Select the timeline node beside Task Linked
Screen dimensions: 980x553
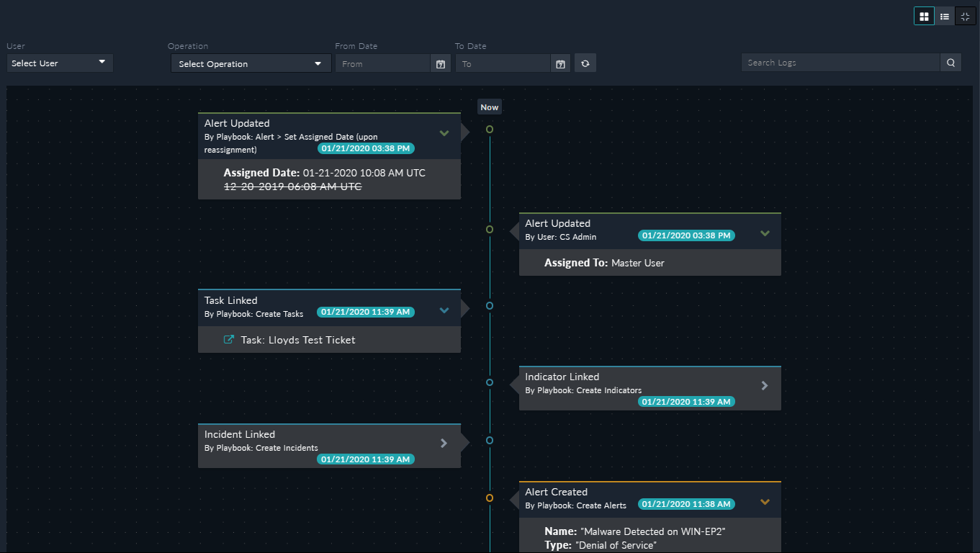pyautogui.click(x=489, y=305)
